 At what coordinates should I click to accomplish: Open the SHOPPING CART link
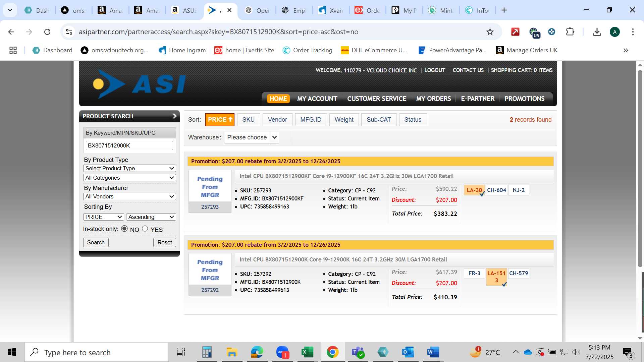pos(522,70)
